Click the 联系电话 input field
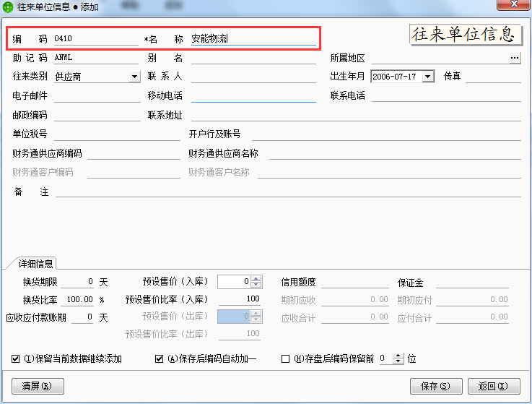Screen dimensions: 532x404 (x=445, y=96)
